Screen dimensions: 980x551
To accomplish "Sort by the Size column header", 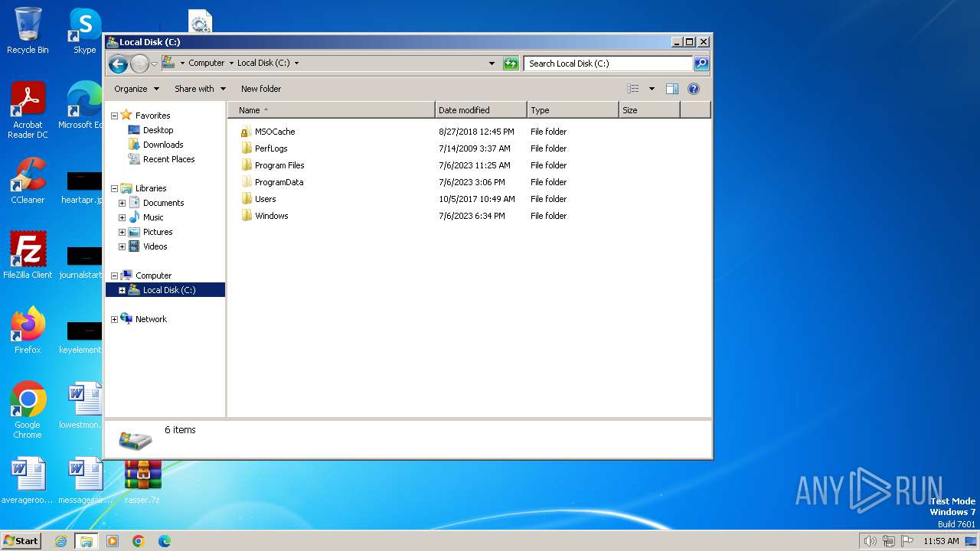I will coord(649,110).
